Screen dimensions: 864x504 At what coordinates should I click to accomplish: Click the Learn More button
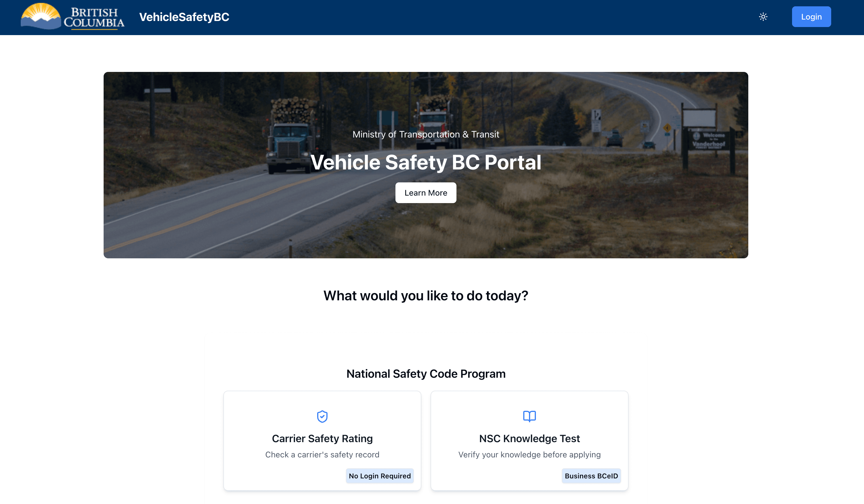coord(425,193)
